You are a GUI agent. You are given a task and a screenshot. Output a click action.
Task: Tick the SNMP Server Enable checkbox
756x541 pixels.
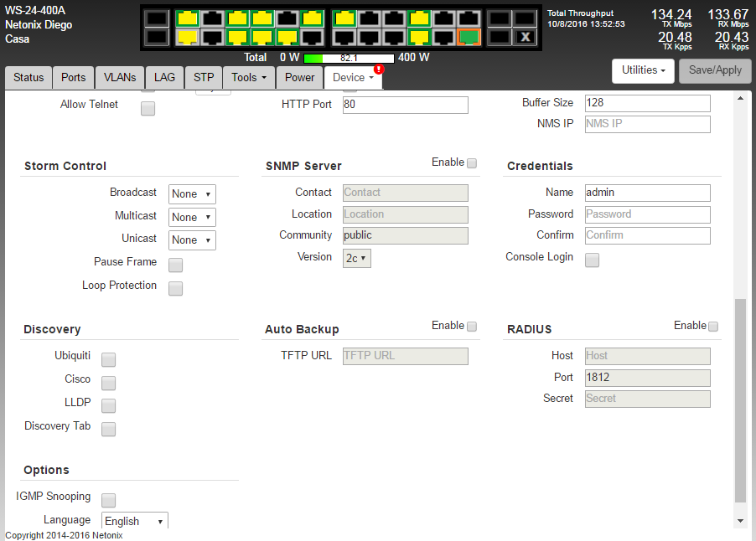click(x=472, y=163)
